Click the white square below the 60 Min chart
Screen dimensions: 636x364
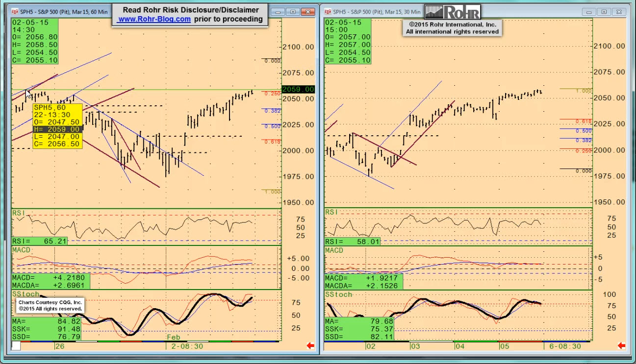point(16,346)
